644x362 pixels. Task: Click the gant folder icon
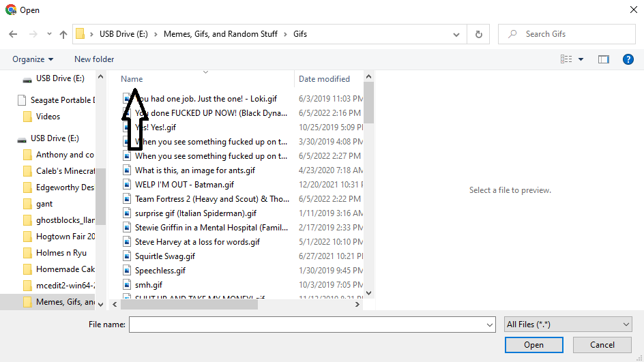pyautogui.click(x=27, y=204)
